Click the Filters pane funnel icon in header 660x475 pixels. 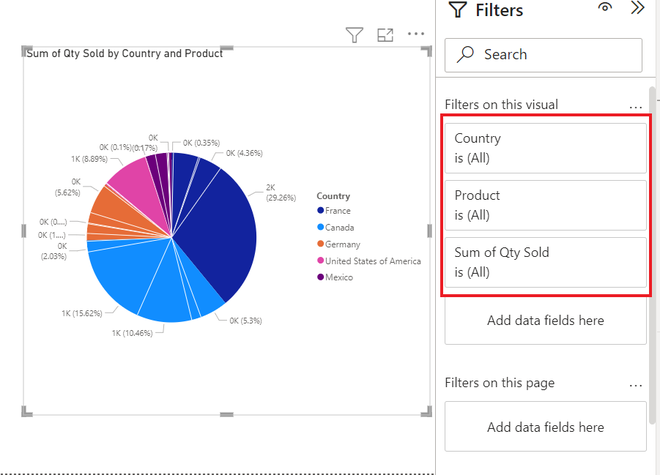click(457, 10)
